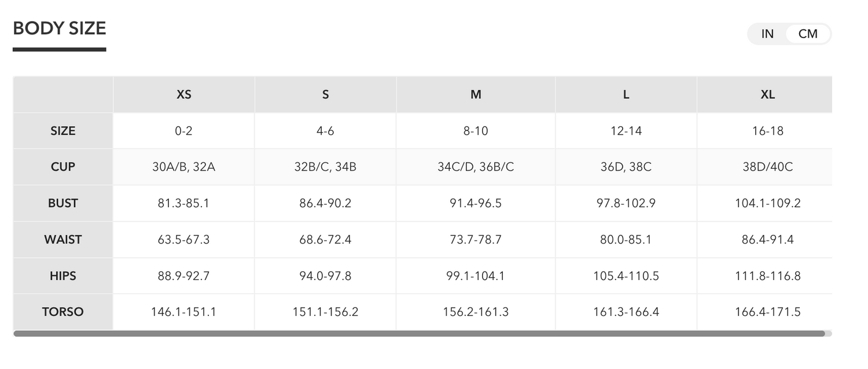Click the BUST row label
Screen dimensions: 868x369
pos(63,203)
